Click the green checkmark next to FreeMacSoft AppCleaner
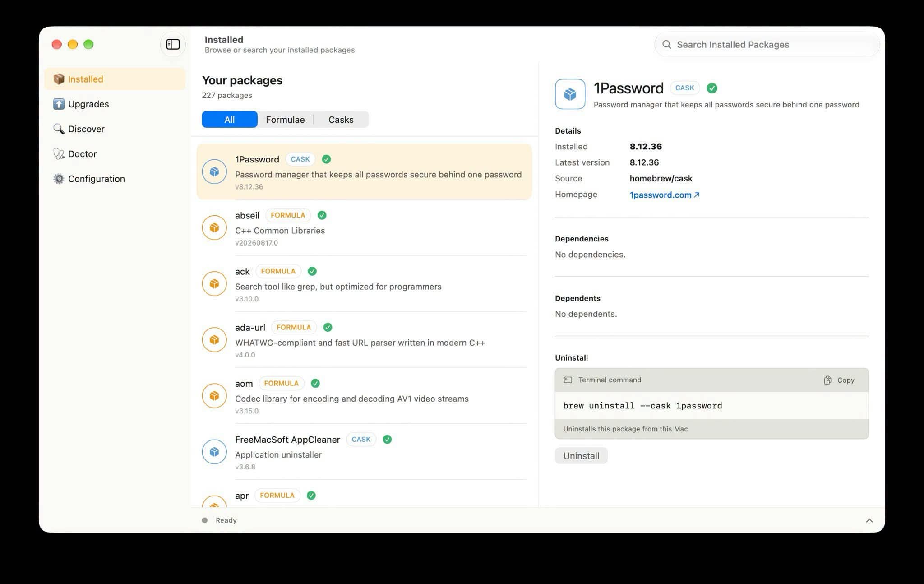Viewport: 924px width, 584px height. 387,439
